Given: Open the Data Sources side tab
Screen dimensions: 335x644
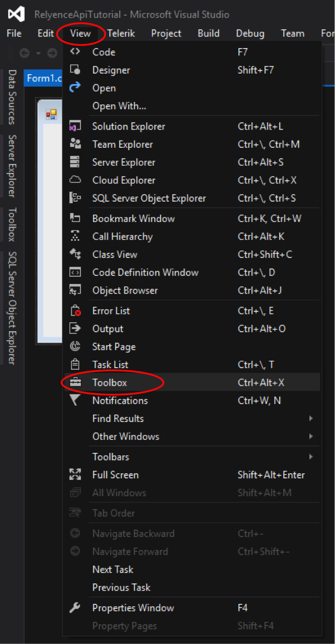Looking at the screenshot, I should point(12,97).
